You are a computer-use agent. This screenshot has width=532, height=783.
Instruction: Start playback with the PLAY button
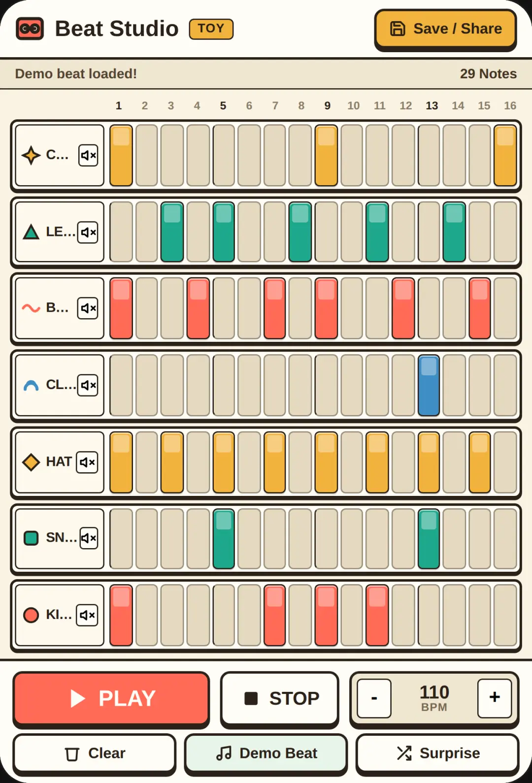coord(111,698)
